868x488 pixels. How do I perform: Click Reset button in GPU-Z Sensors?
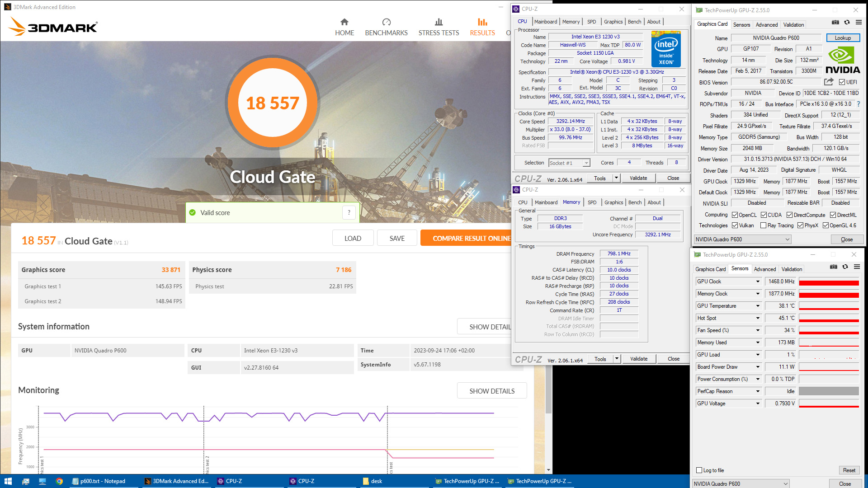point(849,470)
